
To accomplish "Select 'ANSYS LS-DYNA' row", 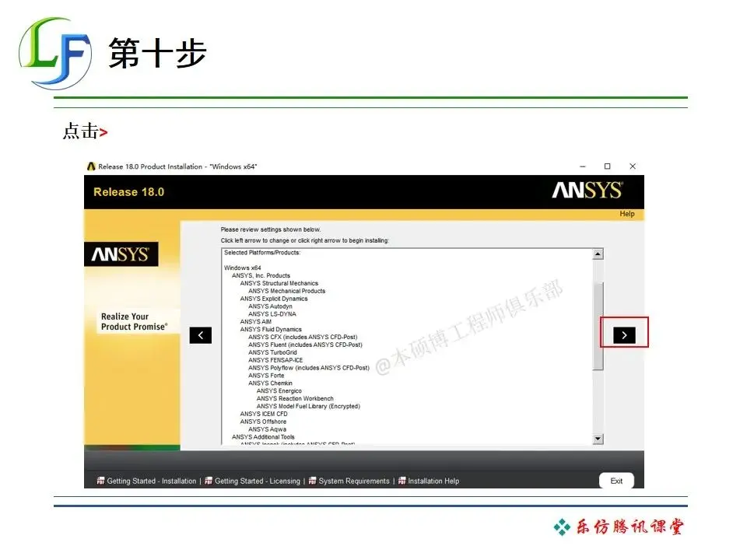I will (272, 314).
